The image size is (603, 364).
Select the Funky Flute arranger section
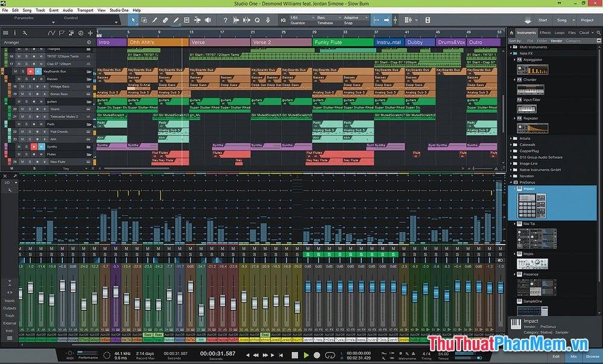tap(343, 42)
